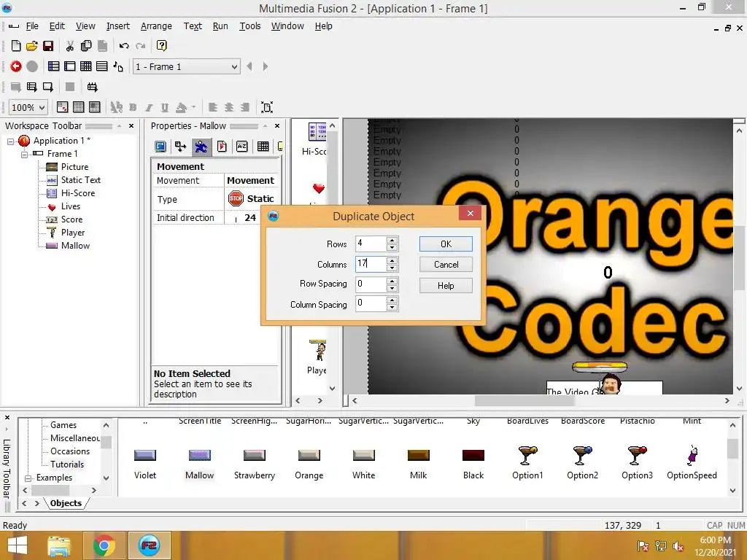Click the Run application icon
The width and height of the screenshot is (747, 560).
pyautogui.click(x=31, y=87)
